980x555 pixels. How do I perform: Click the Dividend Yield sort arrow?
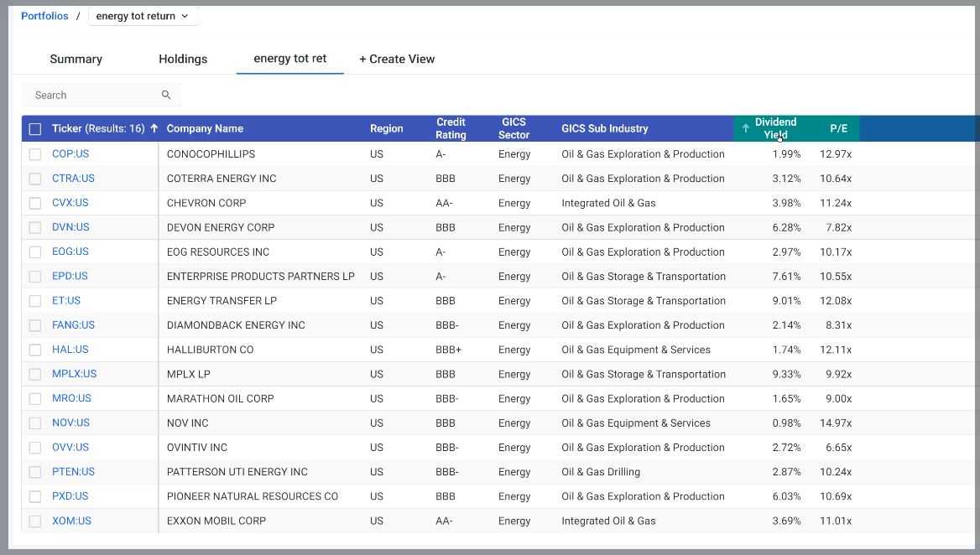point(746,128)
